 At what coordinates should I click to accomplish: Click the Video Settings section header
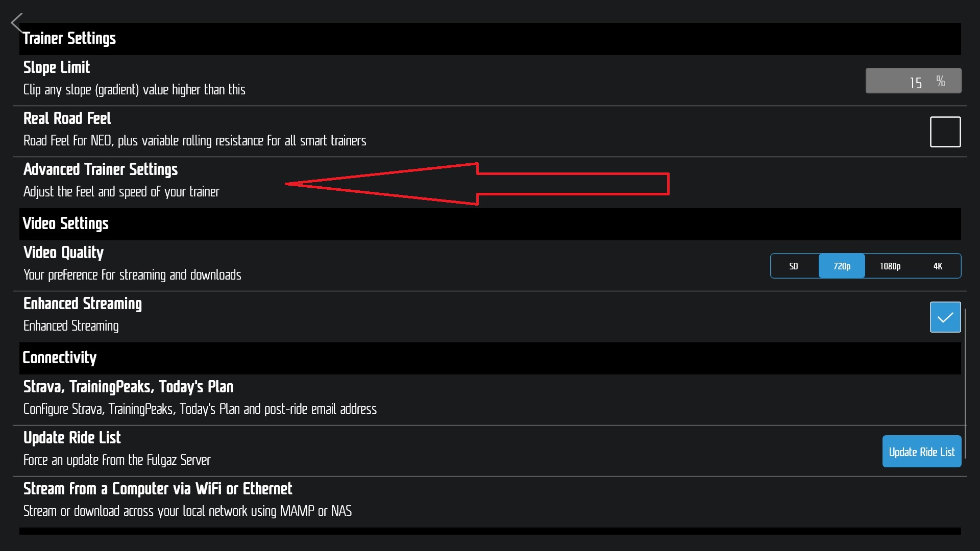tap(66, 223)
